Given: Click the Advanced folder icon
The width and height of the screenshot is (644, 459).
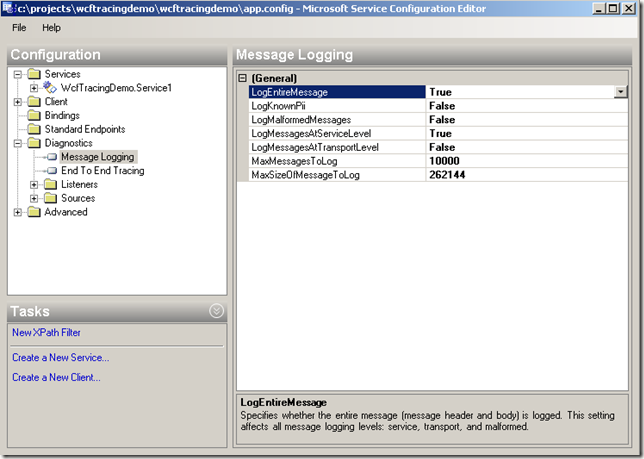Looking at the screenshot, I should (34, 212).
